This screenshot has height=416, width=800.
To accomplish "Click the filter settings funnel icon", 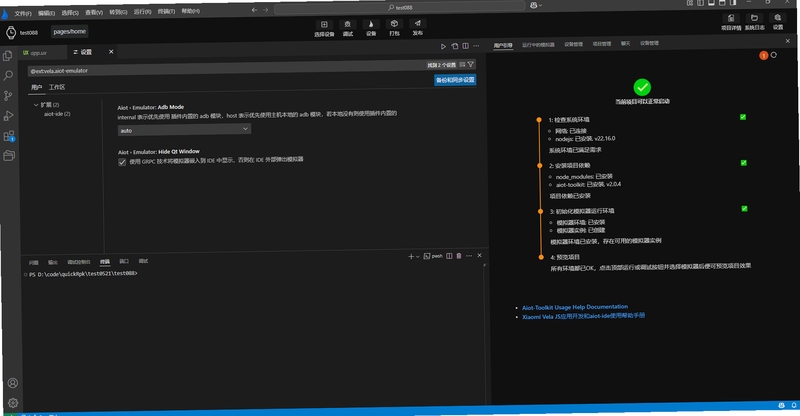I will pos(470,64).
